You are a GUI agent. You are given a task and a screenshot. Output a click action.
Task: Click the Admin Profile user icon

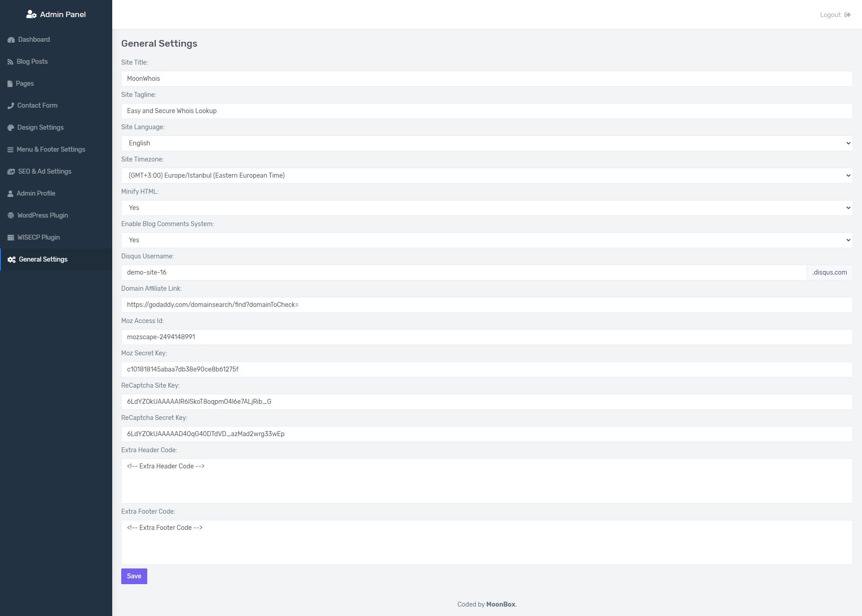pos(10,194)
